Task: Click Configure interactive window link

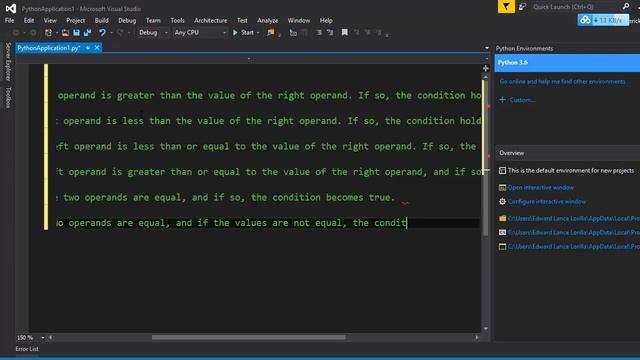Action: click(x=547, y=202)
